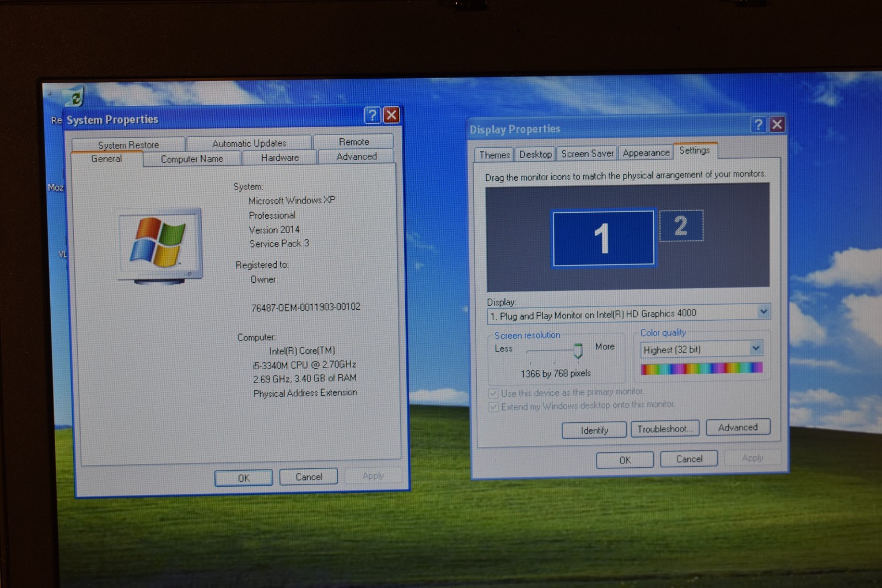This screenshot has height=588, width=882.
Task: Click Apply in System Properties
Action: point(373,476)
